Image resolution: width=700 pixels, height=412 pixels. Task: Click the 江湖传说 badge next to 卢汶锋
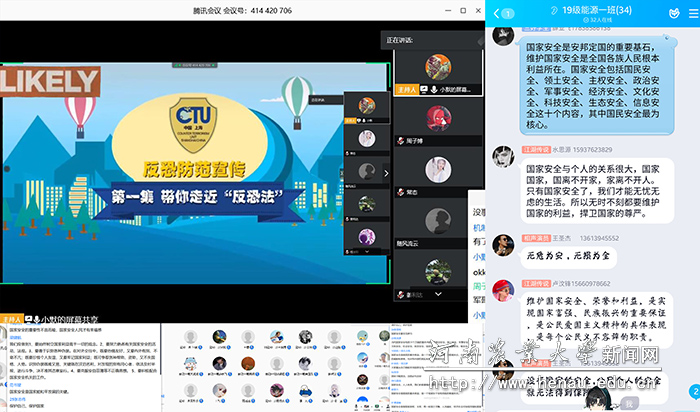(536, 283)
